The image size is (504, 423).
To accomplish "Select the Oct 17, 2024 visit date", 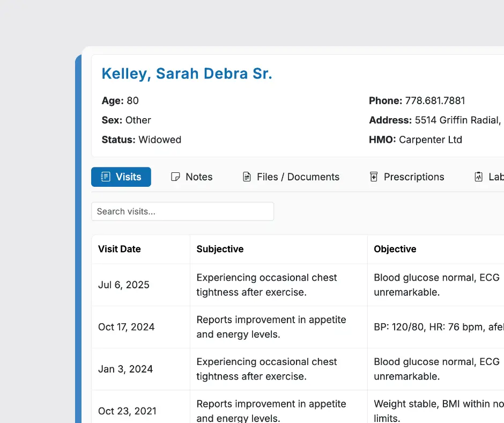I will click(x=126, y=327).
